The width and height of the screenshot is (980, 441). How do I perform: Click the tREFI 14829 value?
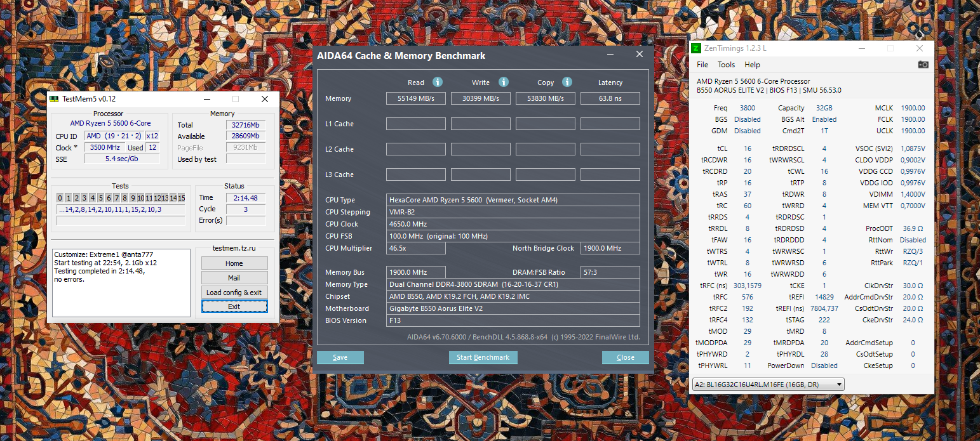(x=824, y=297)
